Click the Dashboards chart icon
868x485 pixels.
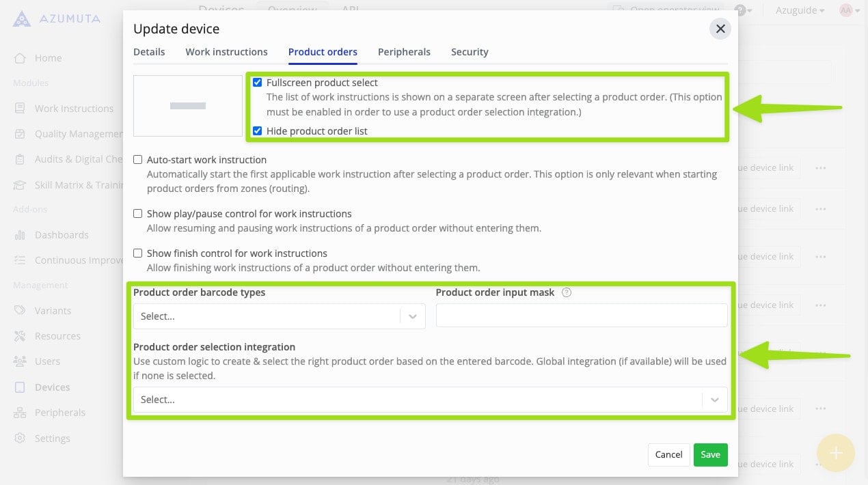pos(21,235)
